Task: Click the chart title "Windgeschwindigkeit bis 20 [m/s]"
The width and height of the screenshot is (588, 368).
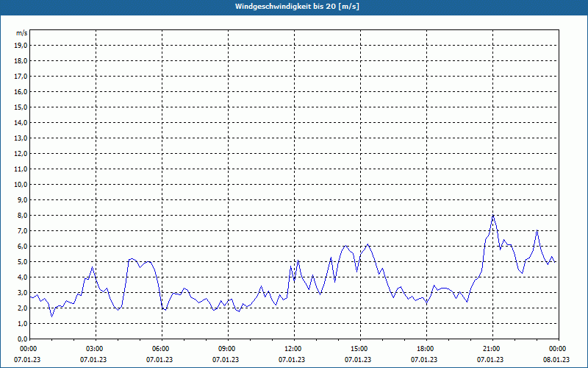Action: (x=297, y=7)
